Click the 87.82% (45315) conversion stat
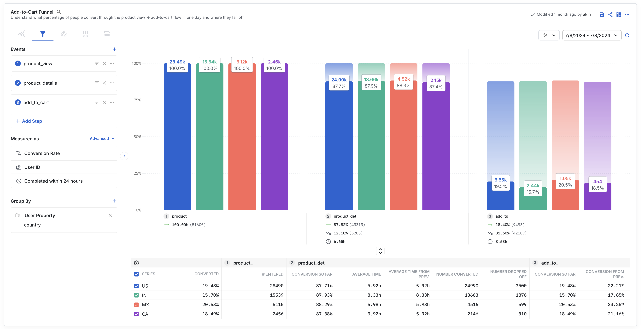This screenshot has height=329, width=644. [x=349, y=225]
